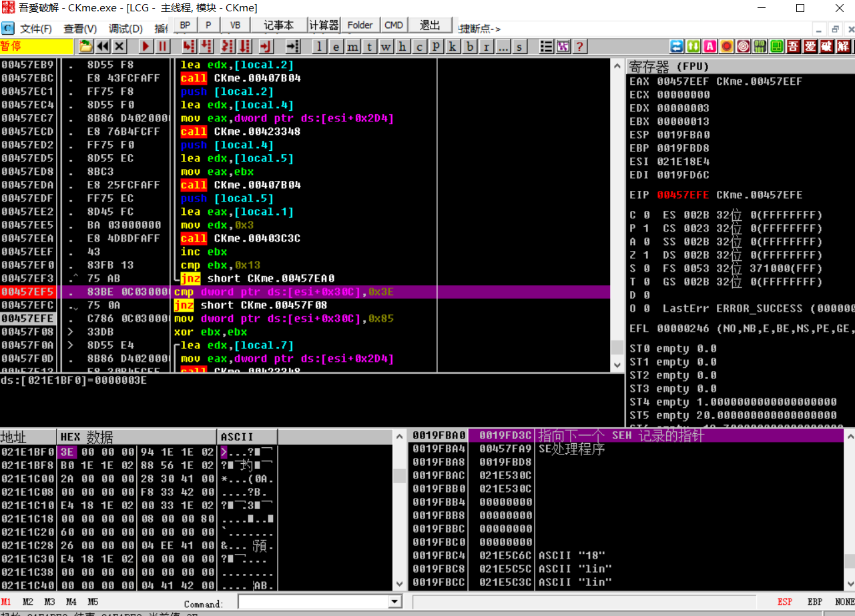Image resolution: width=855 pixels, height=616 pixels.
Task: Click the debugging options list icon
Action: [x=547, y=46]
